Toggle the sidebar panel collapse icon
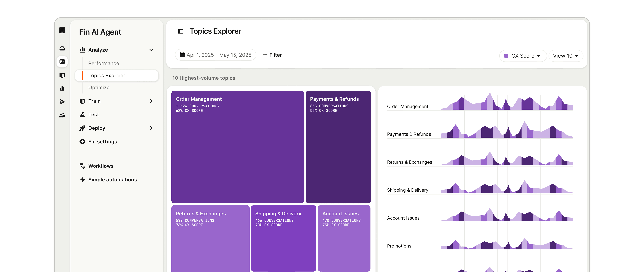This screenshot has height=272, width=644. click(x=181, y=31)
